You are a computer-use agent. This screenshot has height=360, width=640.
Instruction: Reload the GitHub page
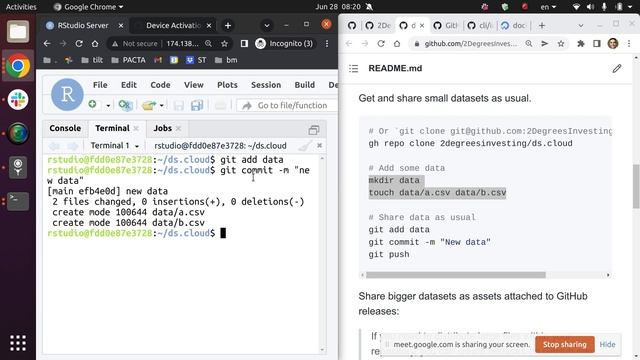click(x=381, y=43)
